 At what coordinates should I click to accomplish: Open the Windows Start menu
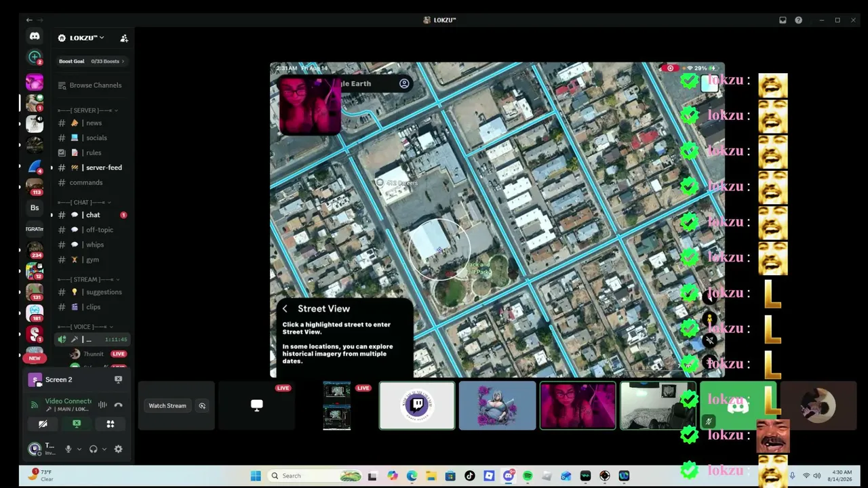point(256,476)
